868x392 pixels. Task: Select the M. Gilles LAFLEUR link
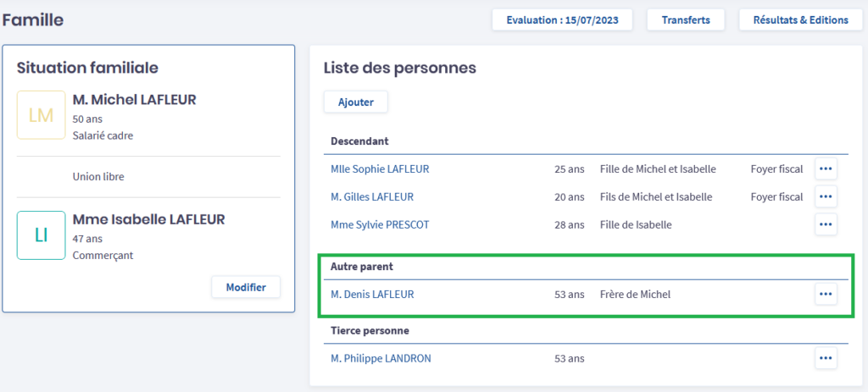pos(372,196)
